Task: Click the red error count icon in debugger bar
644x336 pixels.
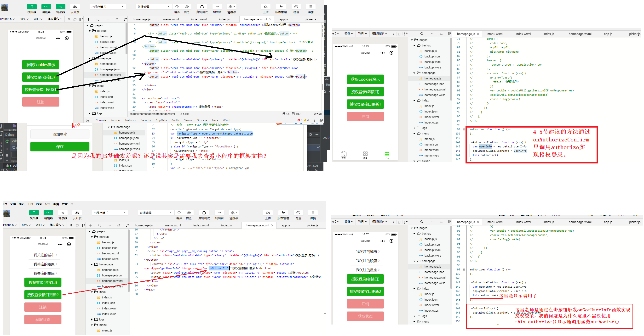Action: pos(299,120)
